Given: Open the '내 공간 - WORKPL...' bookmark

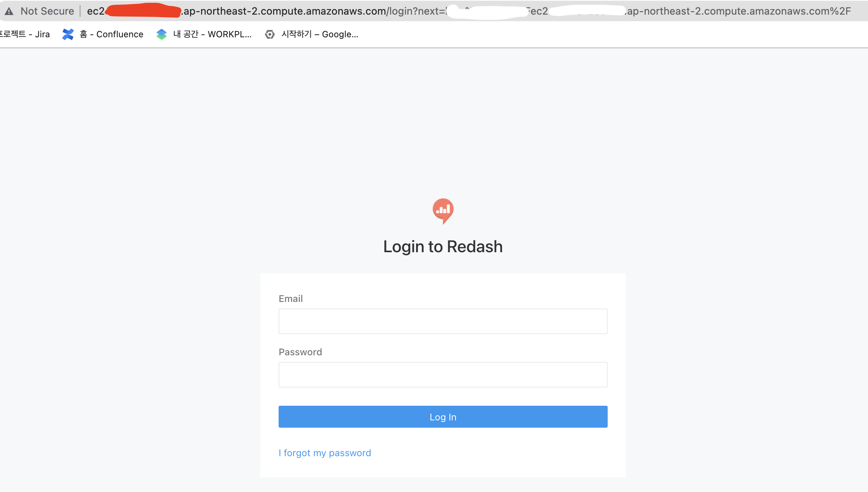Looking at the screenshot, I should (x=212, y=34).
